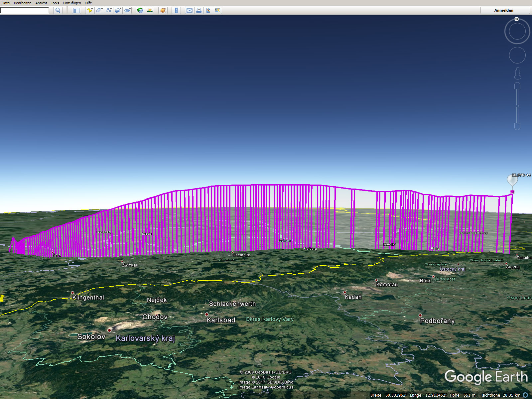Screen dimensions: 532x399
Task: Print the current view
Action: point(199,10)
